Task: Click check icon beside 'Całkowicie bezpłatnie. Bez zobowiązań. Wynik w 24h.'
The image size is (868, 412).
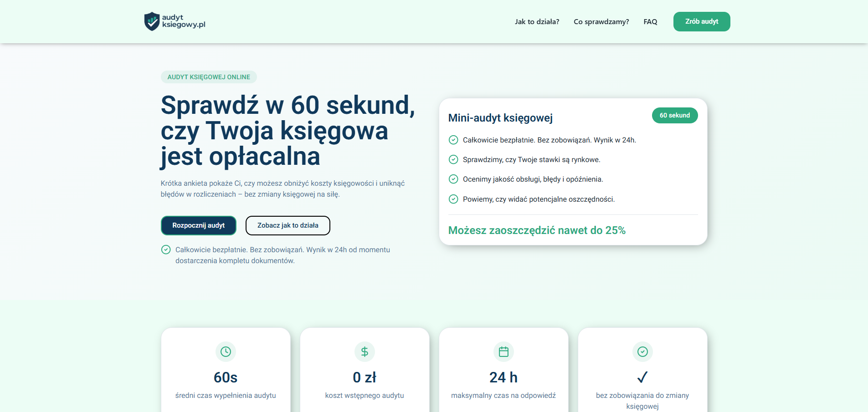Action: click(453, 140)
